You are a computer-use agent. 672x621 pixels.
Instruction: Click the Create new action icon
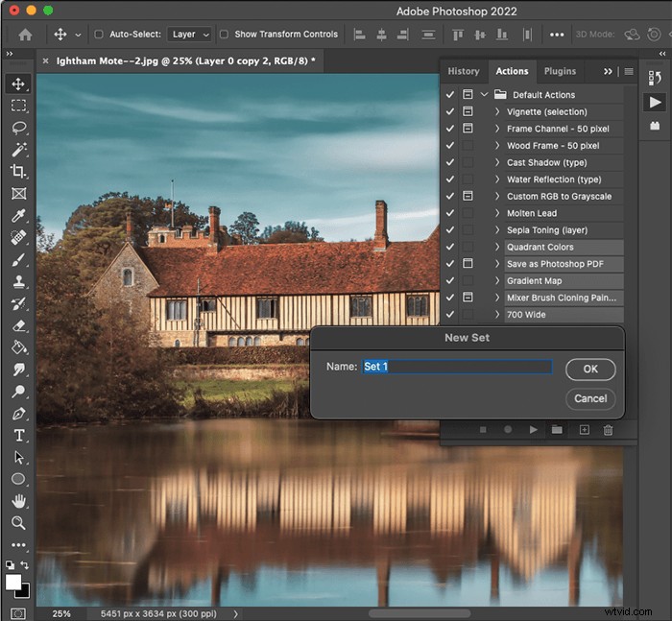point(584,429)
